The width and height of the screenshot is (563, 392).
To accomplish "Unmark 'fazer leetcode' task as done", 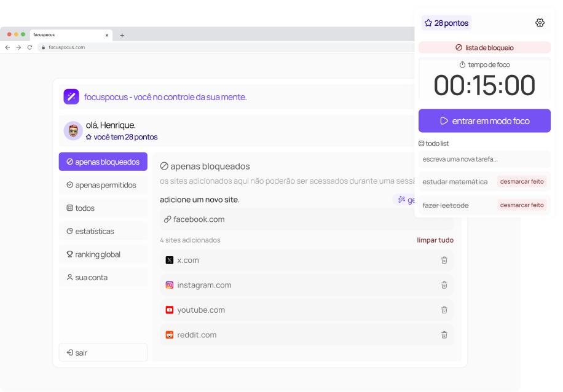I will coord(521,205).
